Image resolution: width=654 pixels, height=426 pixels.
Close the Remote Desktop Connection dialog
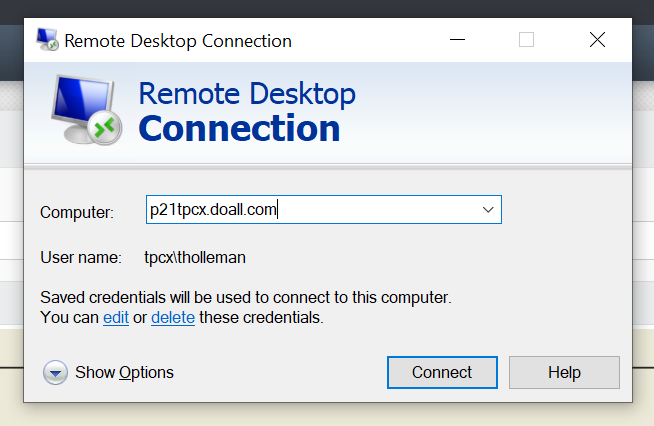click(x=597, y=40)
